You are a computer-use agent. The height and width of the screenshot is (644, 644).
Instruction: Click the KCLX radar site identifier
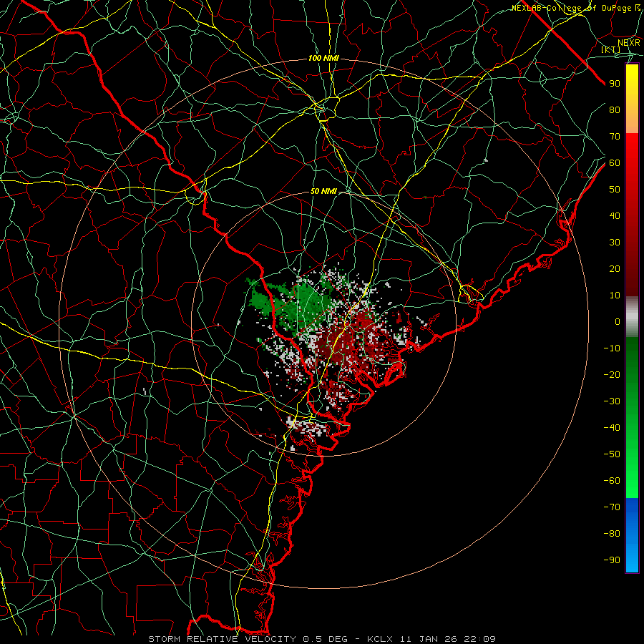click(380, 639)
